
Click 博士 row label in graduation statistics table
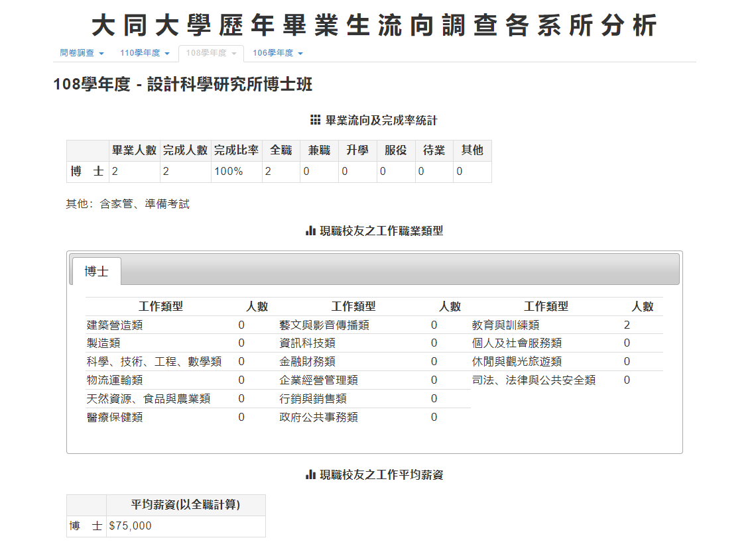tap(88, 172)
